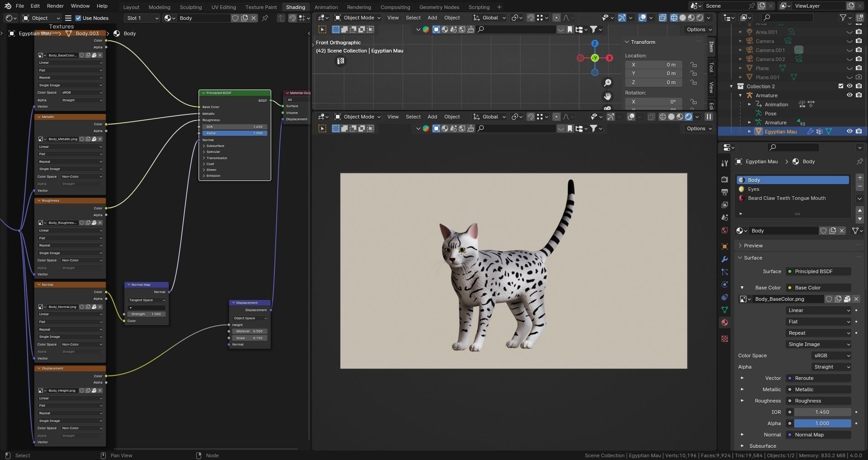Open the Physics properties tab

[725, 285]
